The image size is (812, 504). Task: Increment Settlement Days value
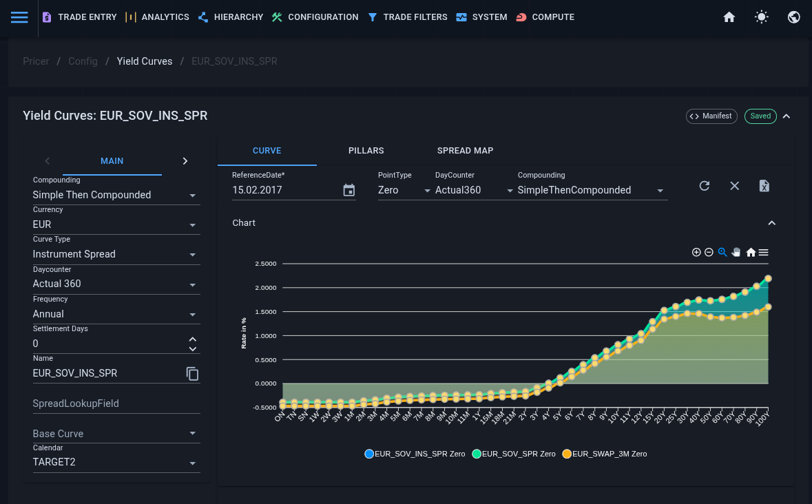[x=193, y=339]
